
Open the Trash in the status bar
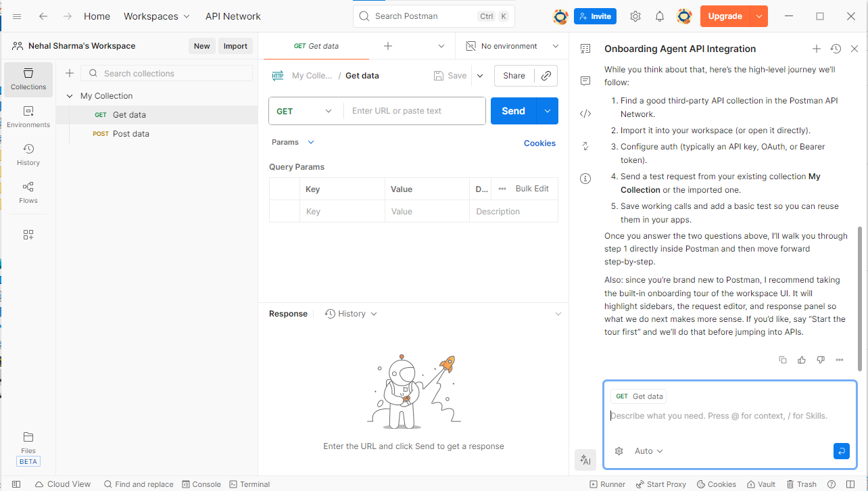[x=801, y=484]
